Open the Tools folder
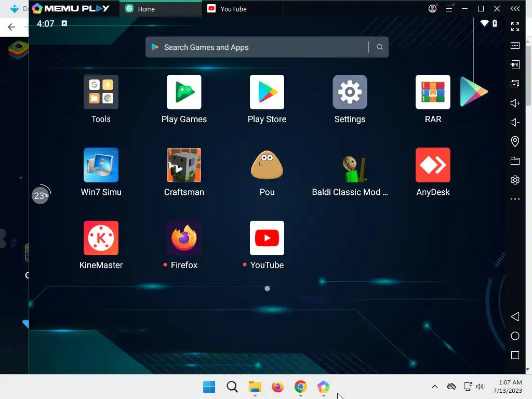The height and width of the screenshot is (399, 532). tap(101, 92)
